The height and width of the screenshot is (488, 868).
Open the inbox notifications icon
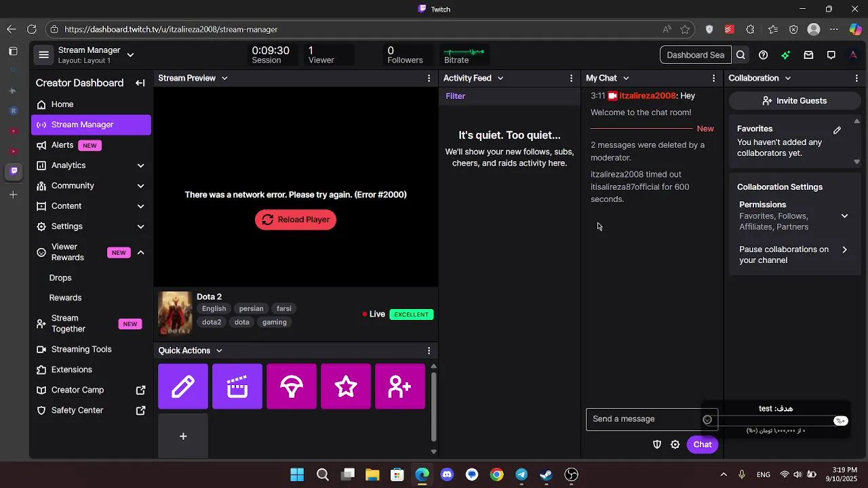(808, 55)
